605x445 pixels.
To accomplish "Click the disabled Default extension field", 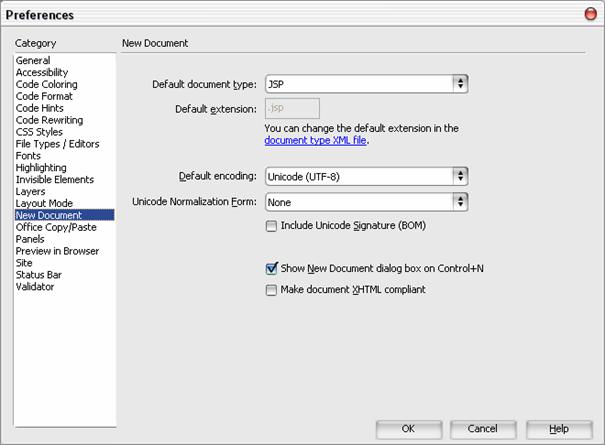I will [x=292, y=108].
